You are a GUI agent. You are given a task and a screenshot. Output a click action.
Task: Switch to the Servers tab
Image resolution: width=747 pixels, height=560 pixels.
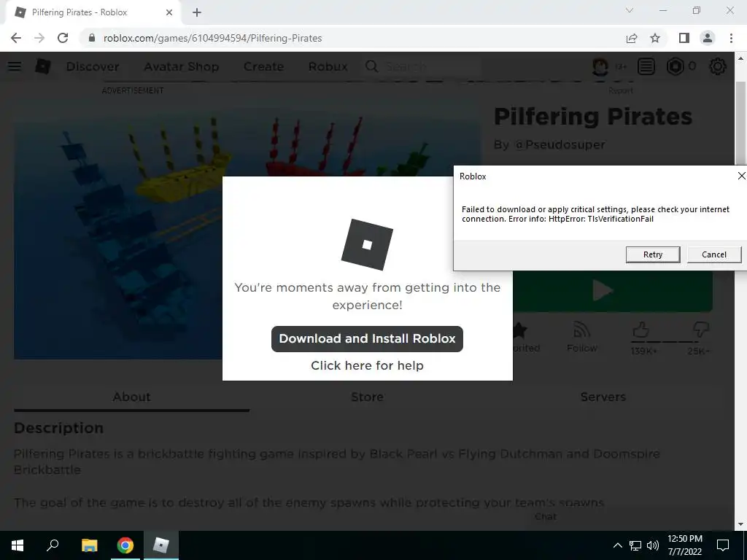coord(603,397)
